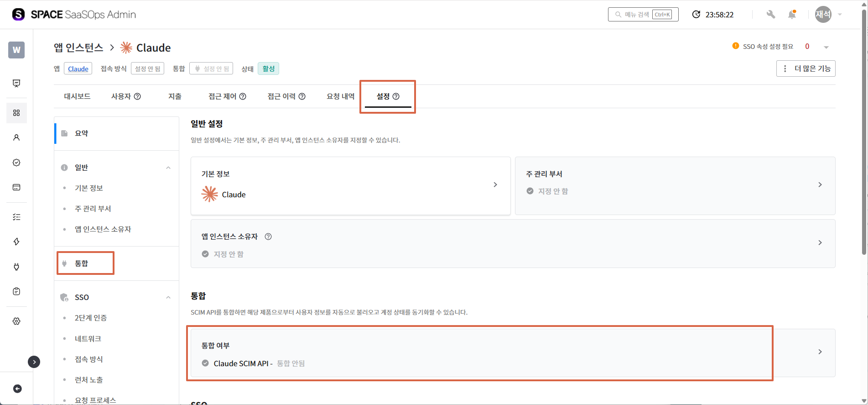Click the lightning bolt sidebar icon

coord(16,242)
